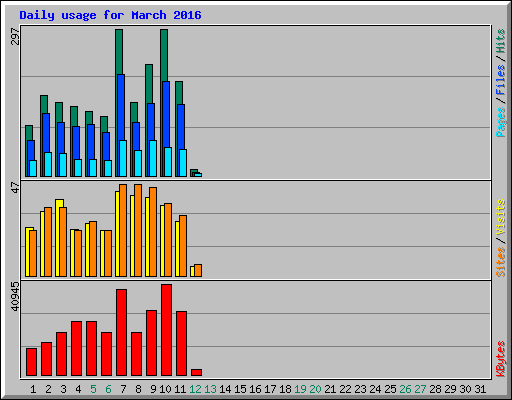Click the day 13 axis label
The width and height of the screenshot is (512, 400).
[210, 389]
